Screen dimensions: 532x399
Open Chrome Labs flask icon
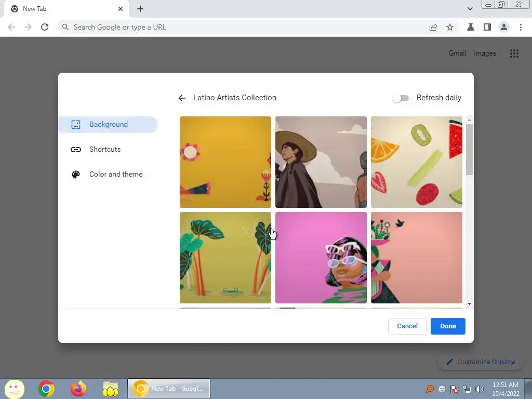471,27
